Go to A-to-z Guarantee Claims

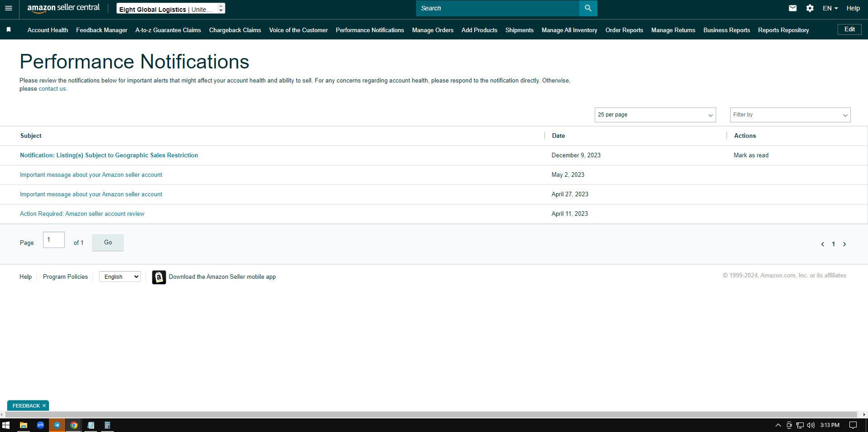pyautogui.click(x=168, y=30)
